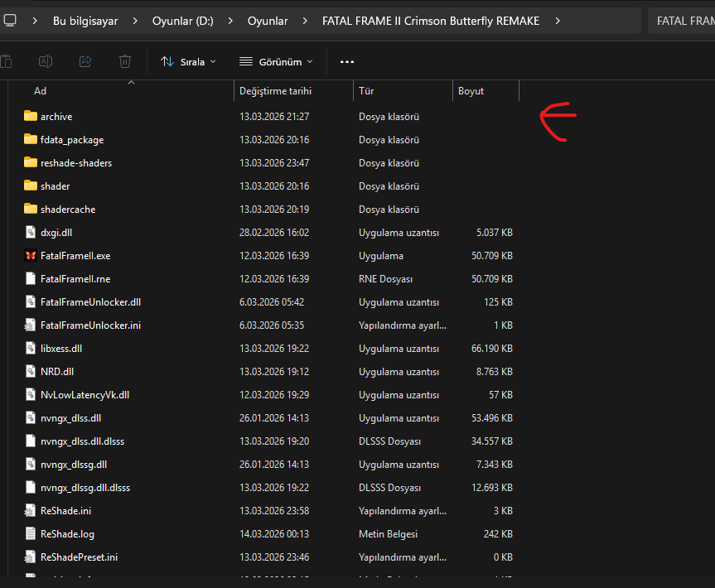
Task: Click the date 14.03.2026 00:13
Action: coord(274,534)
